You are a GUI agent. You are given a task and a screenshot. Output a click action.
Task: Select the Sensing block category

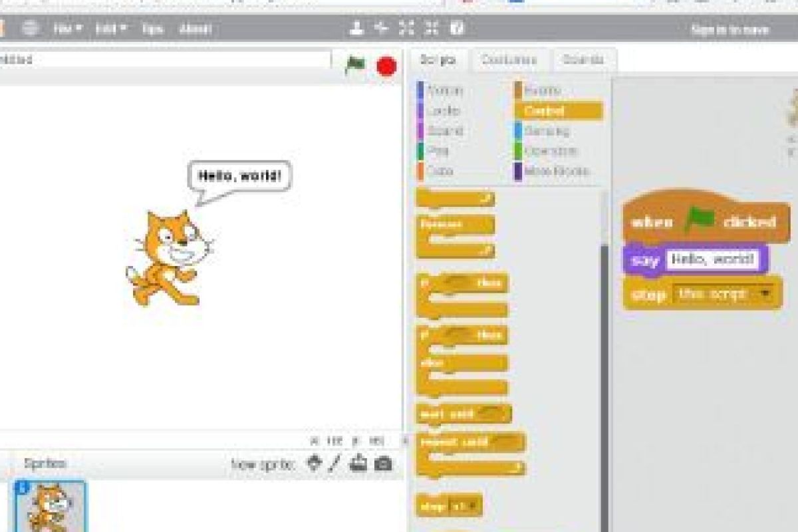[546, 131]
